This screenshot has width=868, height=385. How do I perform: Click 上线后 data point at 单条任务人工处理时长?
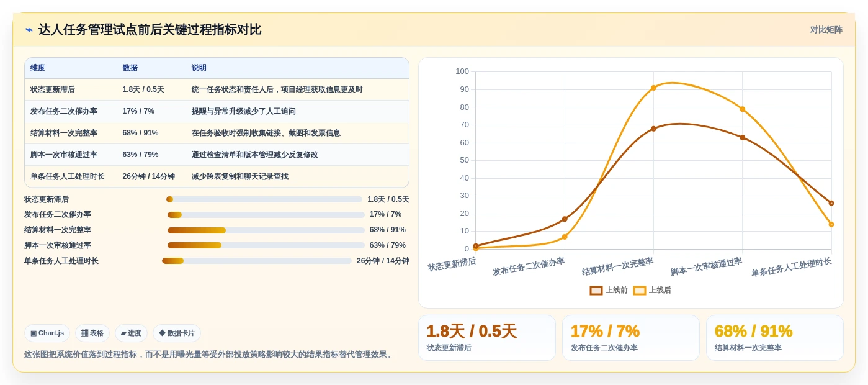coord(831,224)
